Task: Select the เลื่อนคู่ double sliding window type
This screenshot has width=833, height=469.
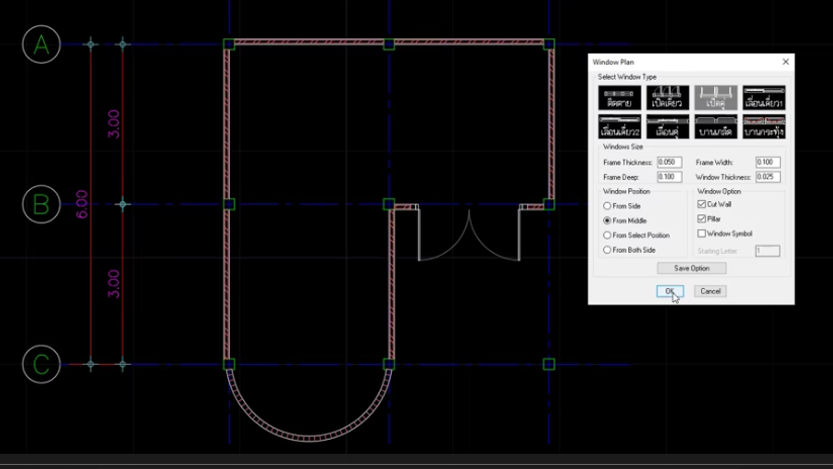Action: click(x=668, y=126)
